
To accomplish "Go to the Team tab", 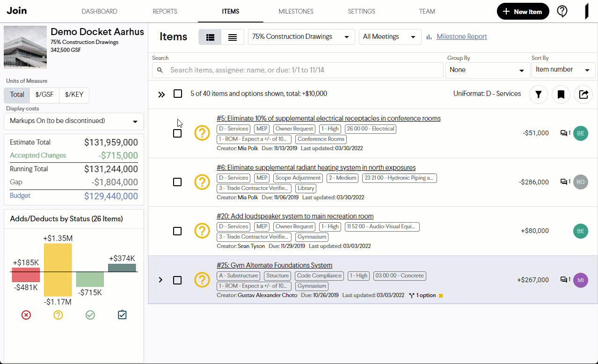I will (427, 12).
